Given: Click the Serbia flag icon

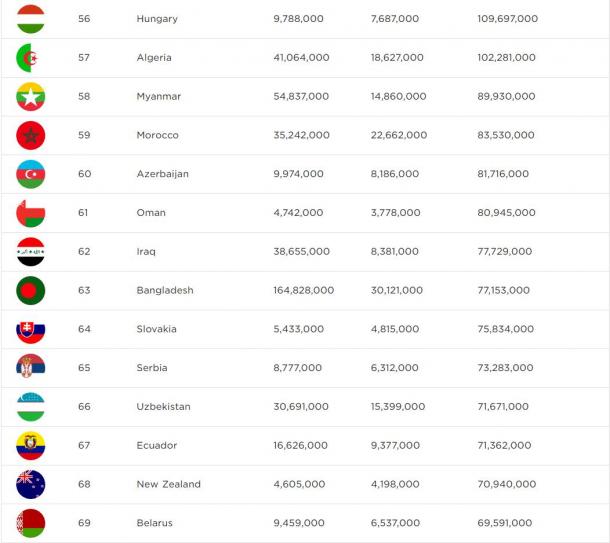Looking at the screenshot, I should pos(31,368).
